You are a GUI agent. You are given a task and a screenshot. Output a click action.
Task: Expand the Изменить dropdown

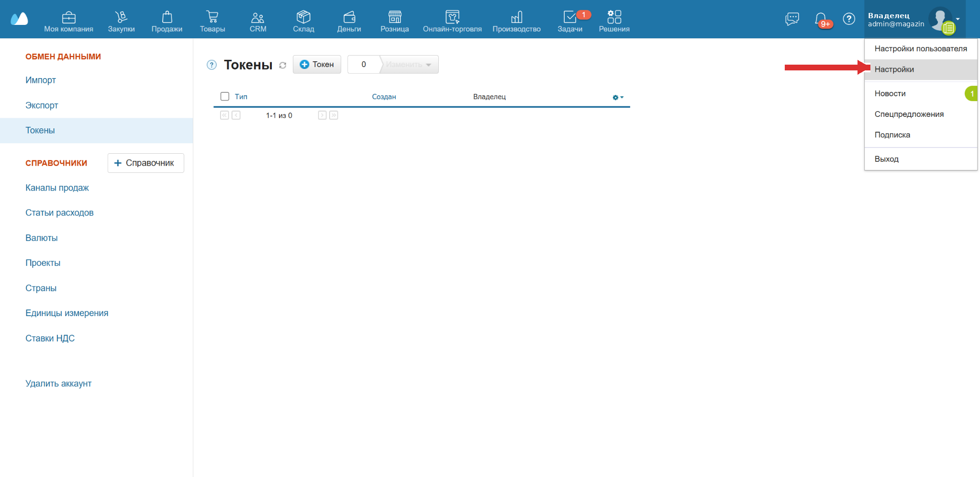click(409, 65)
